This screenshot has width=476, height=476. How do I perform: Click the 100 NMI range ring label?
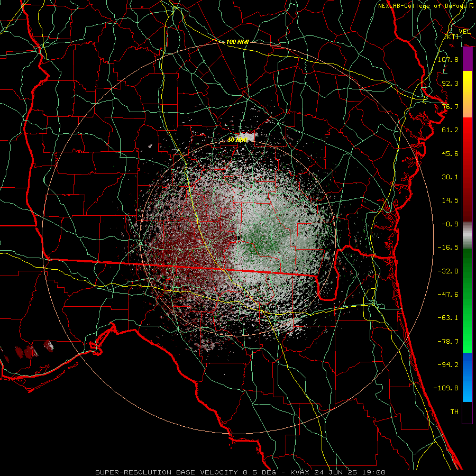(237, 42)
